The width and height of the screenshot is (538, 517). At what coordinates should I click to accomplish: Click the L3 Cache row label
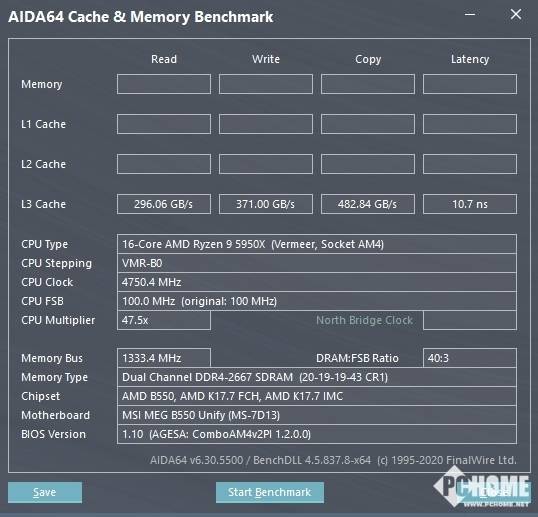[x=44, y=204]
